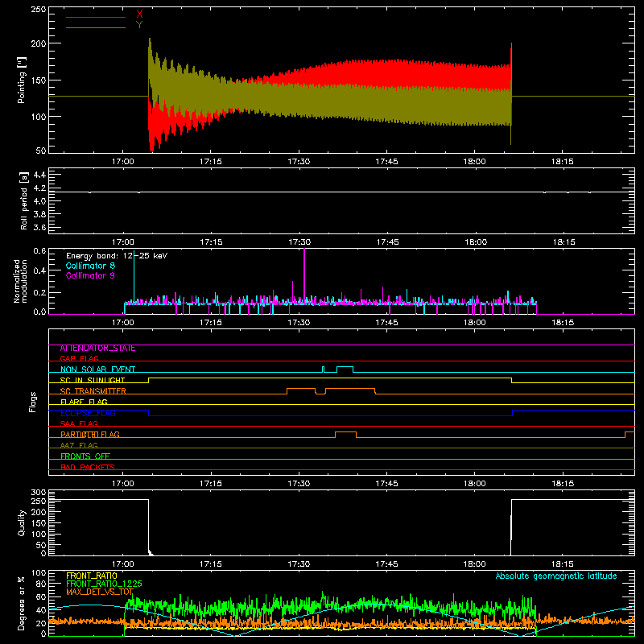The image size is (644, 644).
Task: Click the olive flag label above FRONTS_OFF
Action: point(79,445)
